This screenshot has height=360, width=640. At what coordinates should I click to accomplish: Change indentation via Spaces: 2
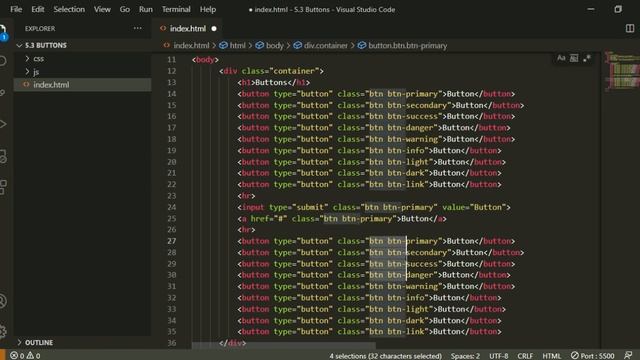pyautogui.click(x=465, y=356)
